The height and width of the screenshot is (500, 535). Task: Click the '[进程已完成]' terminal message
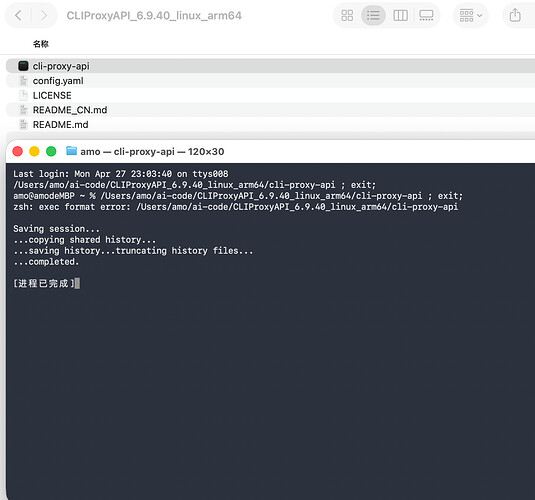pos(44,284)
